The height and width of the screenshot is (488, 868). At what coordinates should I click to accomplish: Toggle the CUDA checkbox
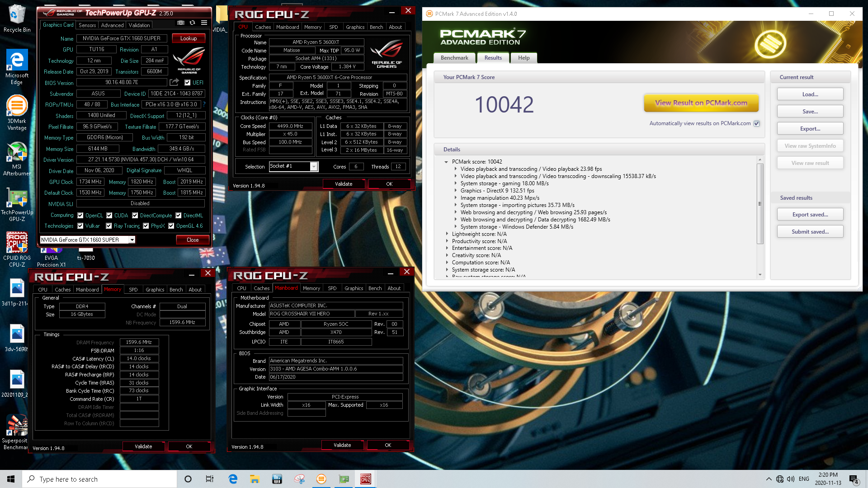coord(109,216)
